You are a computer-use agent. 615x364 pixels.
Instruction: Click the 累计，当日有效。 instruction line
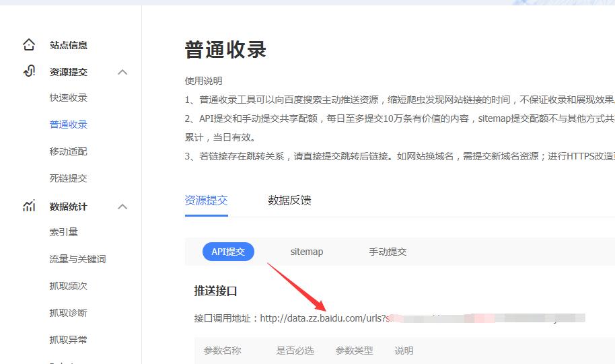point(221,138)
